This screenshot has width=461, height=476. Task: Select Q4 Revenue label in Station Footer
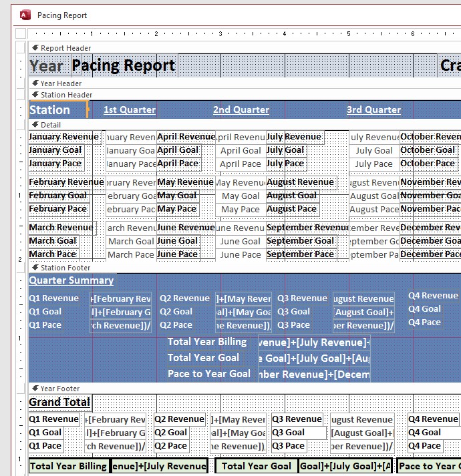tap(434, 296)
